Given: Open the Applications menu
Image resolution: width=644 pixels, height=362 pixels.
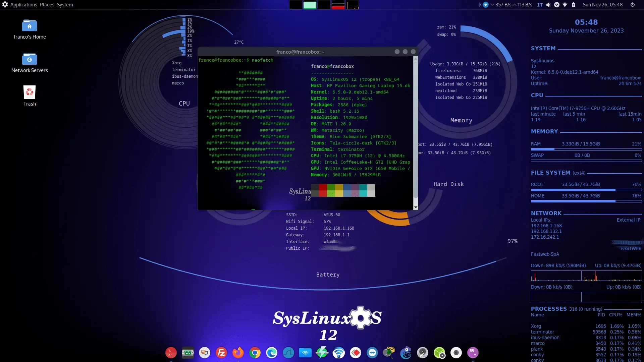Looking at the screenshot, I should click(x=23, y=4).
